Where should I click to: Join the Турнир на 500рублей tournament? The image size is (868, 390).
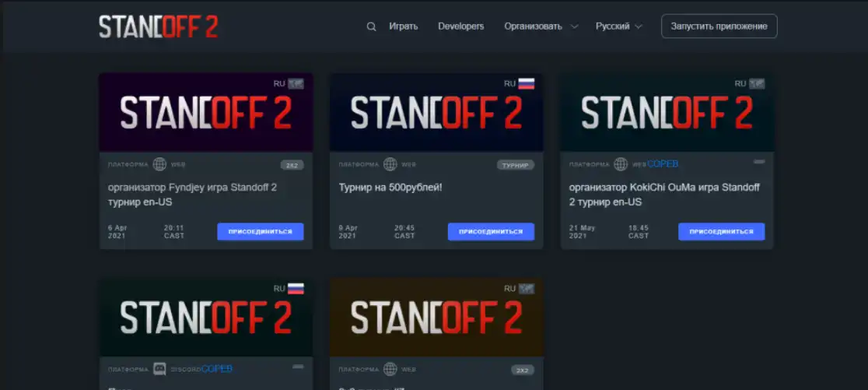(491, 231)
